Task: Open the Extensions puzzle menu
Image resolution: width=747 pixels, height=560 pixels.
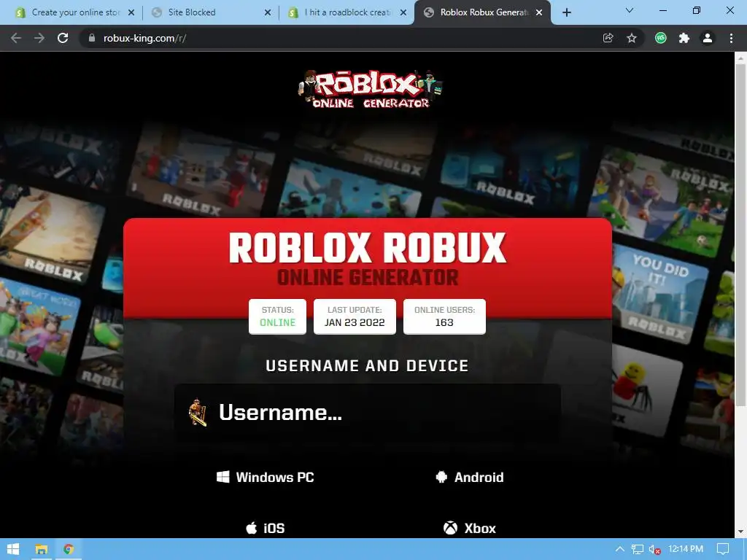Action: pos(684,38)
